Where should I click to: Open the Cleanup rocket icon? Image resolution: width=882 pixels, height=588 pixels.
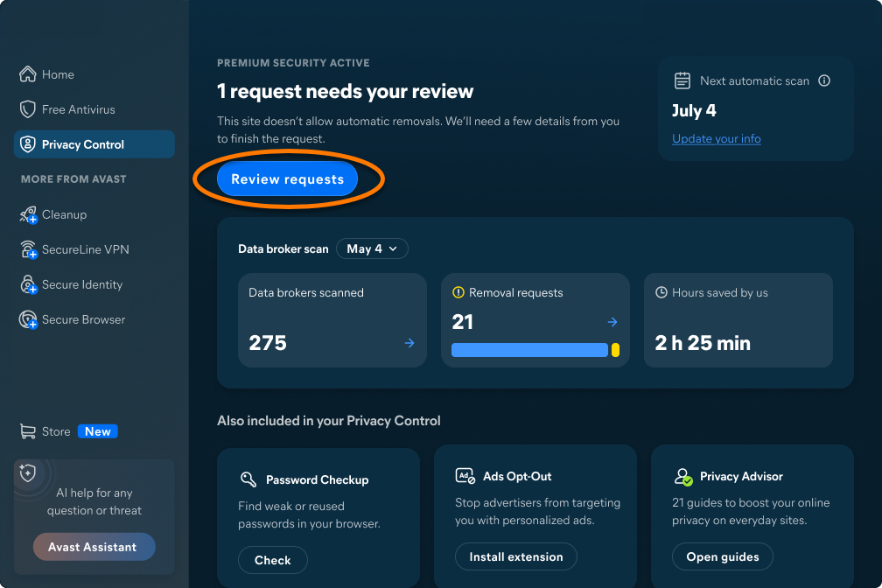coord(28,214)
